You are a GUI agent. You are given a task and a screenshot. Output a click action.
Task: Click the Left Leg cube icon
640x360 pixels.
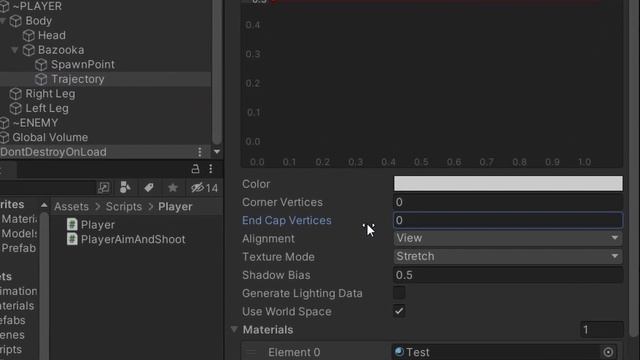[16, 109]
